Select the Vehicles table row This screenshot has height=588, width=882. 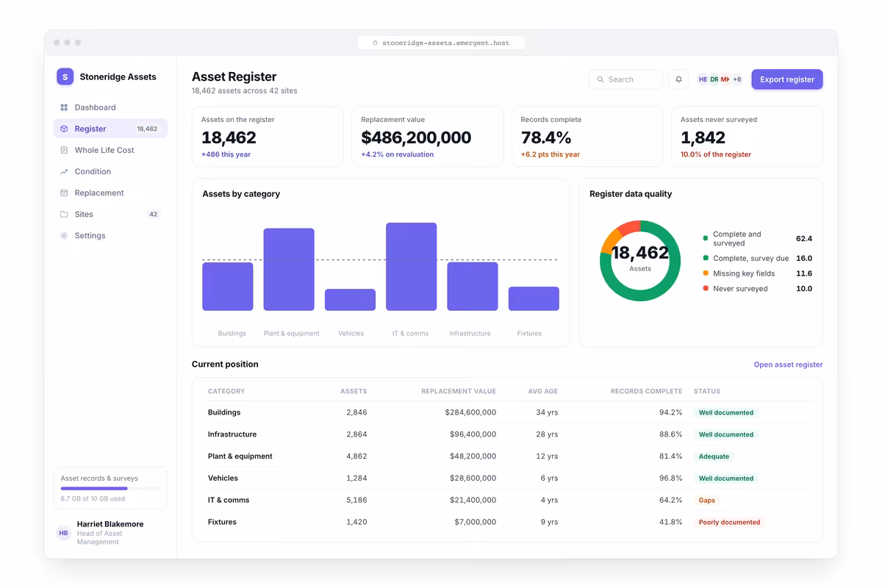pos(507,478)
